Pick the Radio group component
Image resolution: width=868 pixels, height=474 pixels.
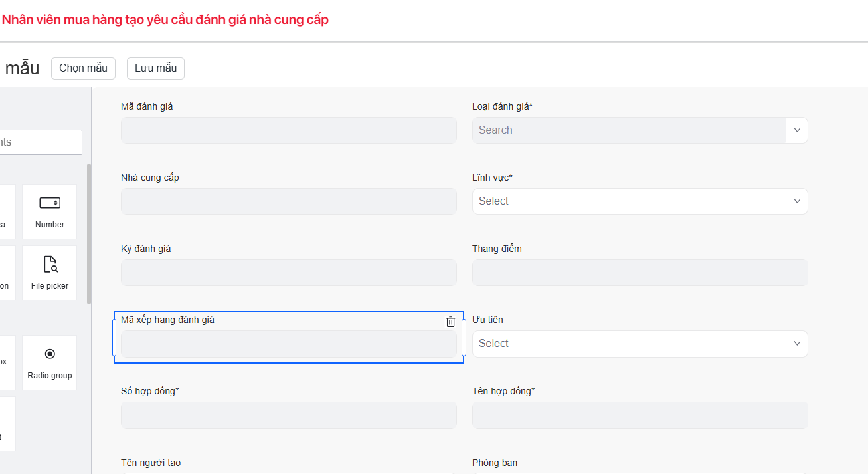(50, 362)
